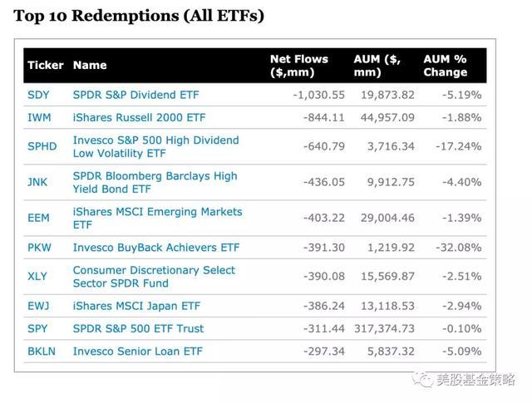The width and height of the screenshot is (532, 403).
Task: Open the EEM ticker link
Action: point(38,219)
